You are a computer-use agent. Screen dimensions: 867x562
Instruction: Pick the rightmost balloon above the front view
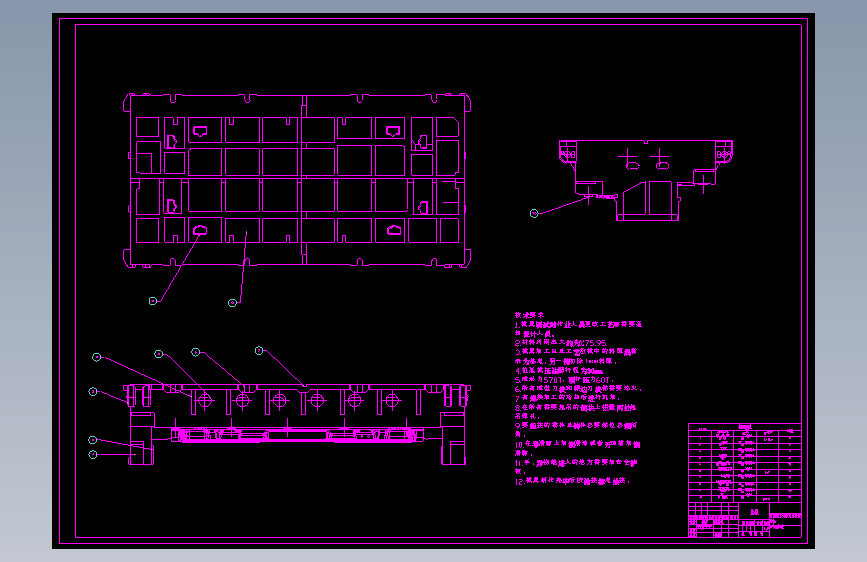[x=259, y=351]
